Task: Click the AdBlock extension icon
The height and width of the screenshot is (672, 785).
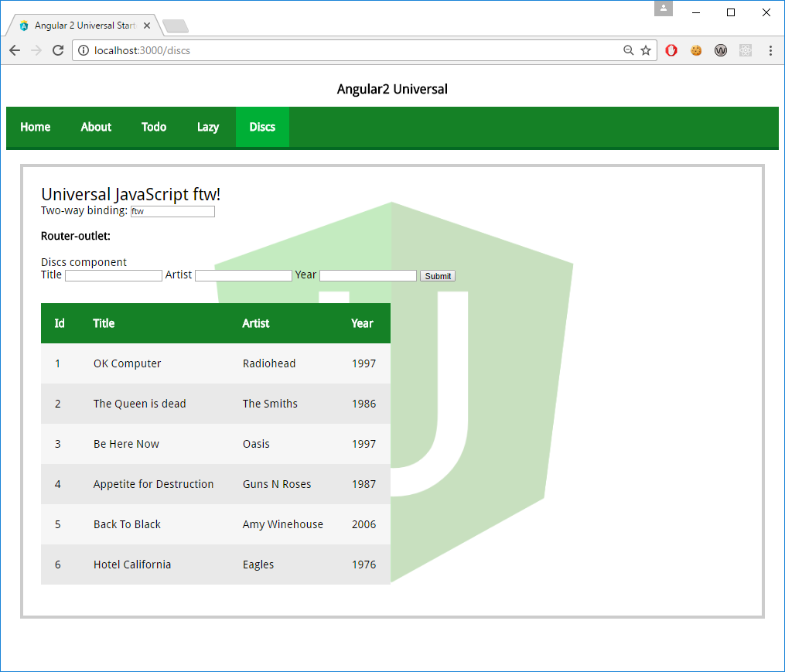Action: [x=671, y=50]
